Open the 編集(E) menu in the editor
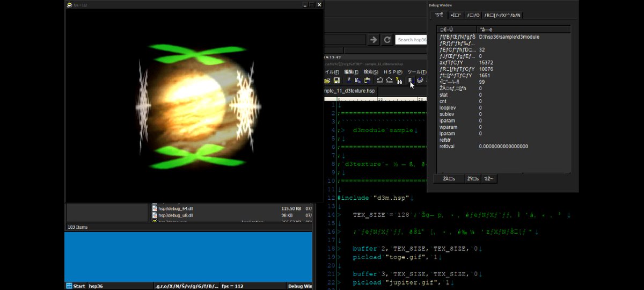 [x=351, y=72]
